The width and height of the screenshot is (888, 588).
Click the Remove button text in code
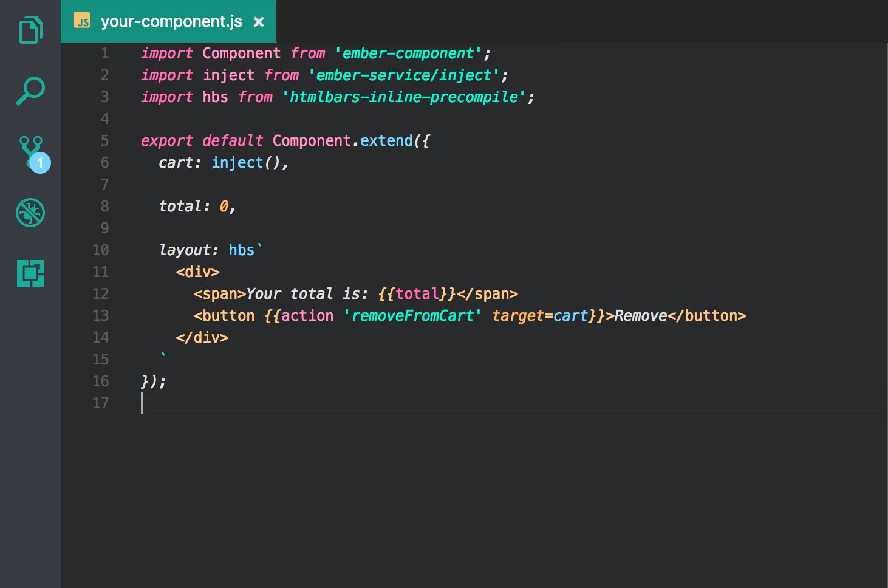tap(640, 315)
